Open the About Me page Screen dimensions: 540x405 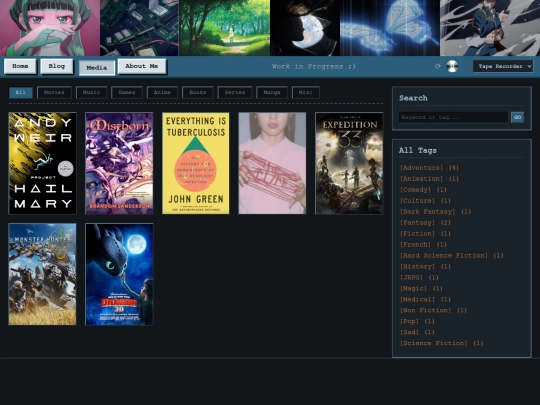(142, 66)
